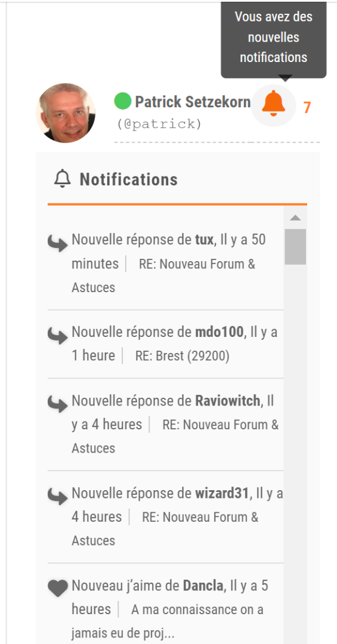
Task: Click the reply arrow icon beside Raviowitch notification
Action: click(57, 404)
